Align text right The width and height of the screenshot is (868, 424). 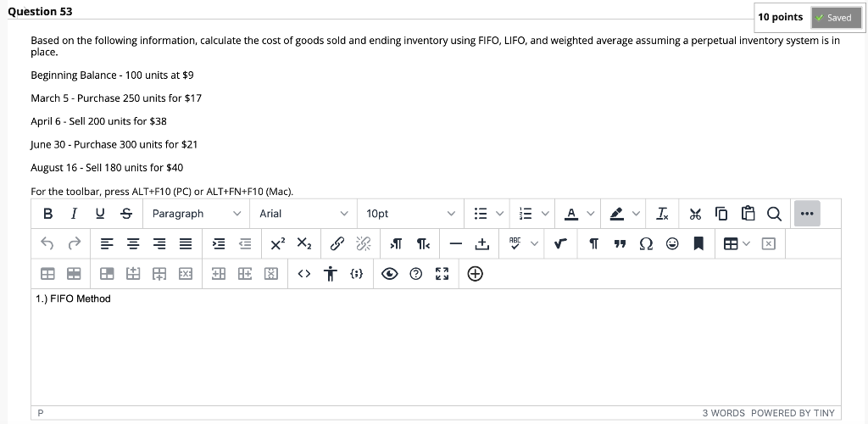pyautogui.click(x=159, y=243)
